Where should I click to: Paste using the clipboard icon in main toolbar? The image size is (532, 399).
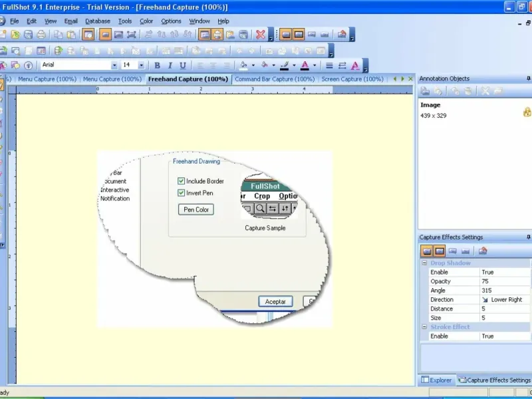tap(71, 35)
